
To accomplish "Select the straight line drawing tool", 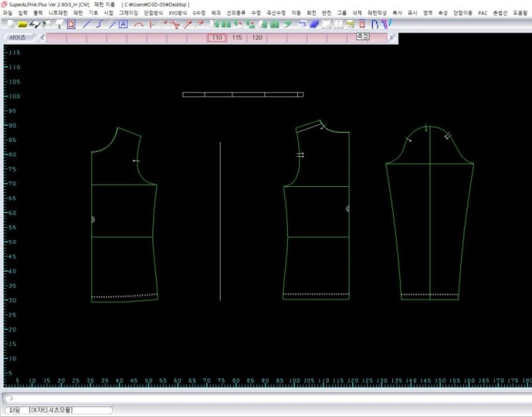I will (x=87, y=24).
